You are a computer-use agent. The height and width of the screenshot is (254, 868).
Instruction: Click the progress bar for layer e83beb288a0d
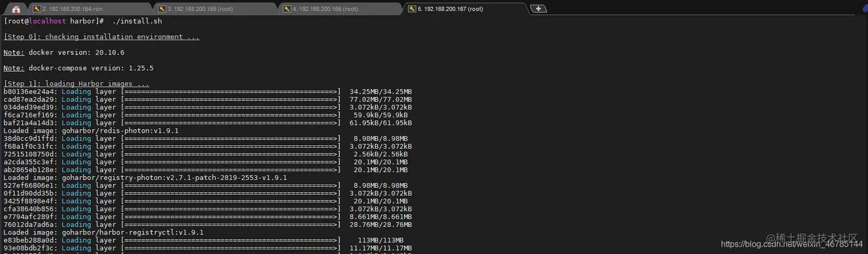pyautogui.click(x=231, y=241)
